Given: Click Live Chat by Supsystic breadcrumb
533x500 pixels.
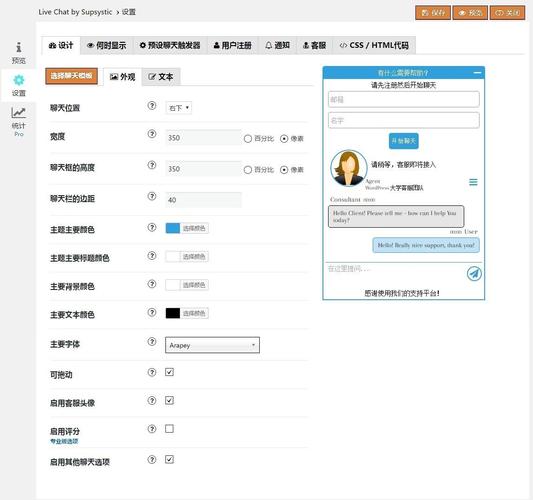Looking at the screenshot, I should pos(75,12).
